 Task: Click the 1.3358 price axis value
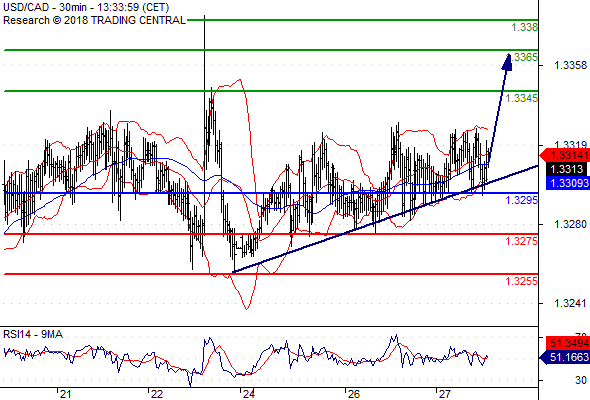[570, 65]
